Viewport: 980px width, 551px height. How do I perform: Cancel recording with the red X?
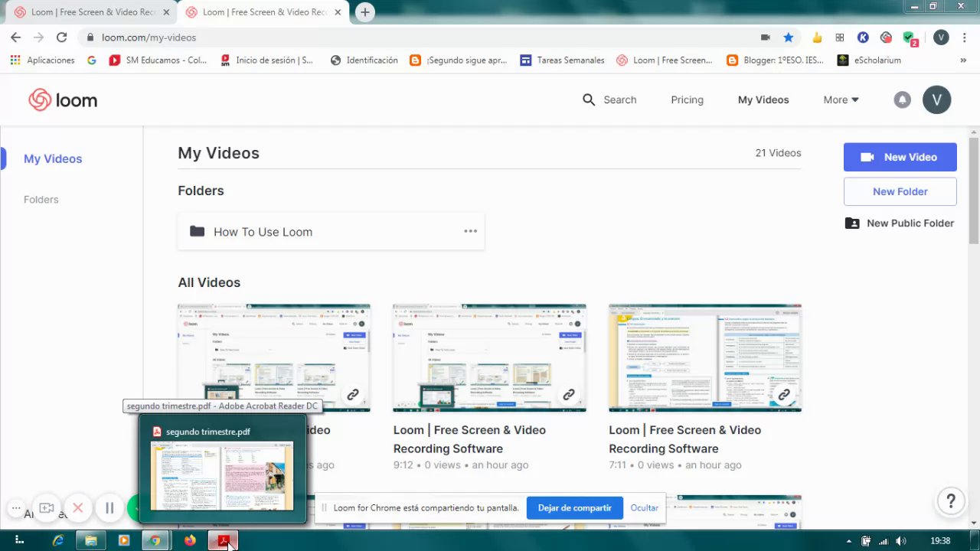[77, 508]
